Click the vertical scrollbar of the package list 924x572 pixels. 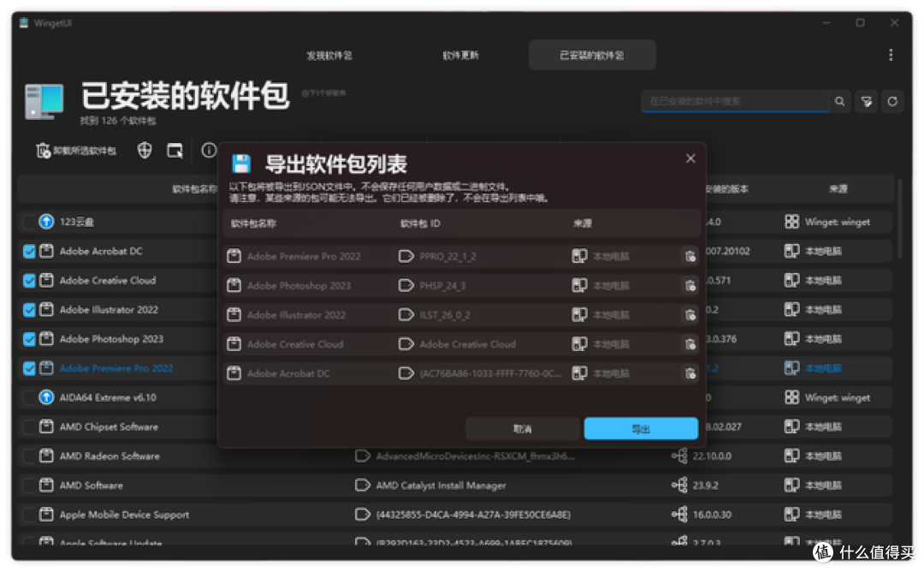[x=899, y=218]
